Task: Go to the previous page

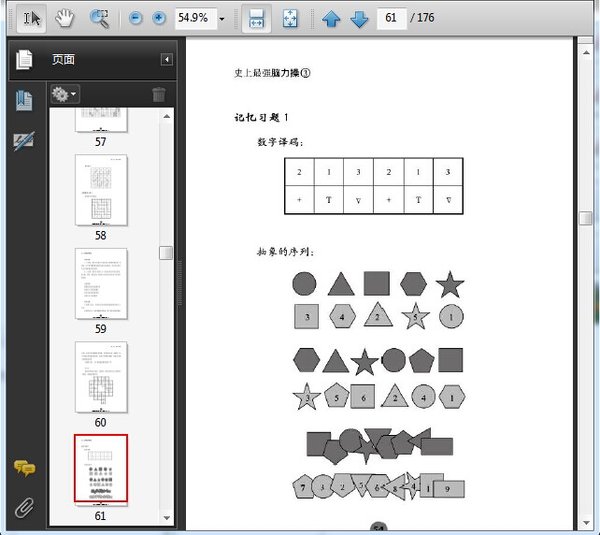Action: click(331, 19)
